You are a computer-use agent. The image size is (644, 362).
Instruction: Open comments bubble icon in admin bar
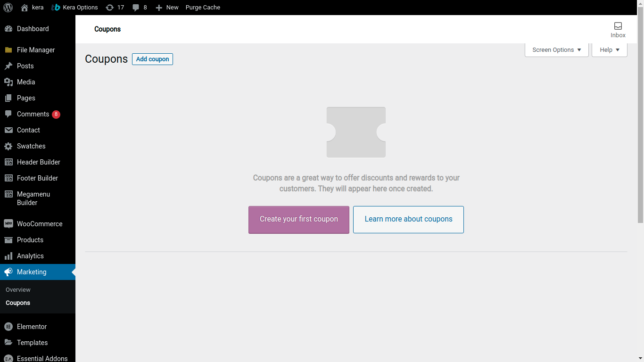pos(136,8)
